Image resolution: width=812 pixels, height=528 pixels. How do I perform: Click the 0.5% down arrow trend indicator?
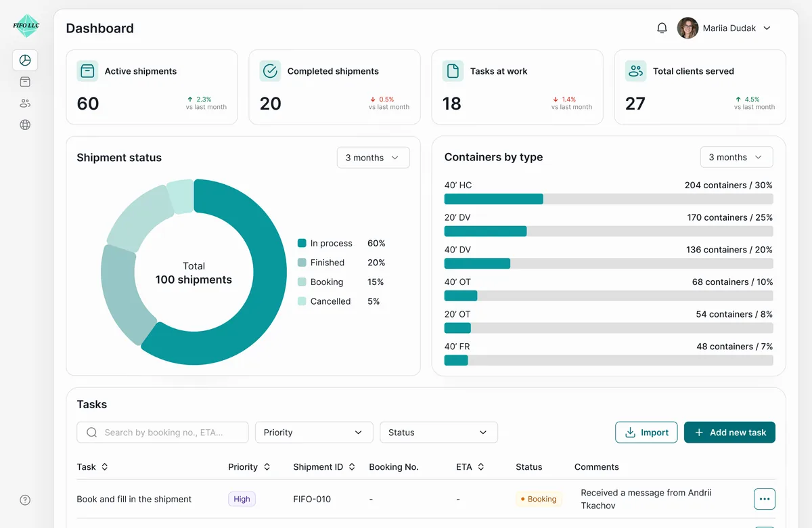(382, 100)
